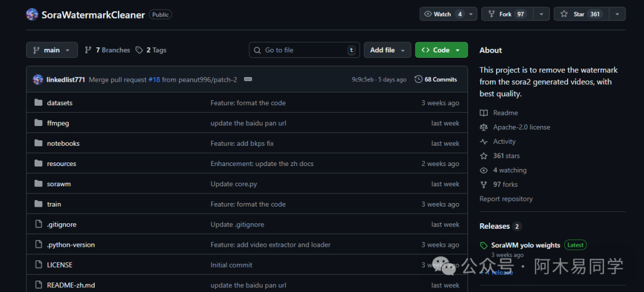Click the branch icon beside 7 Branches

88,50
